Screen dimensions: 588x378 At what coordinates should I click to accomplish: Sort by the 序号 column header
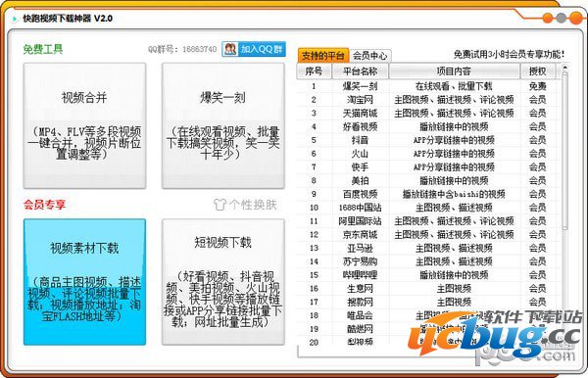coord(314,71)
